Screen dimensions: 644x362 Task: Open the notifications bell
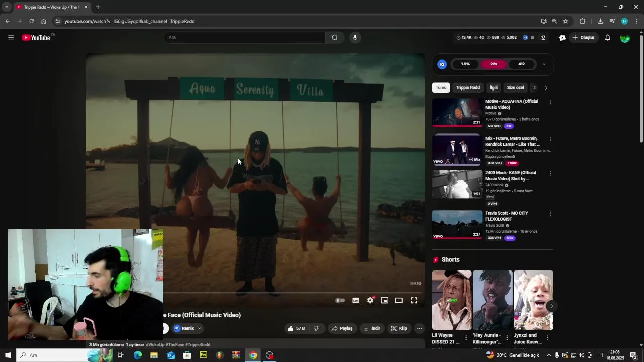pos(607,38)
